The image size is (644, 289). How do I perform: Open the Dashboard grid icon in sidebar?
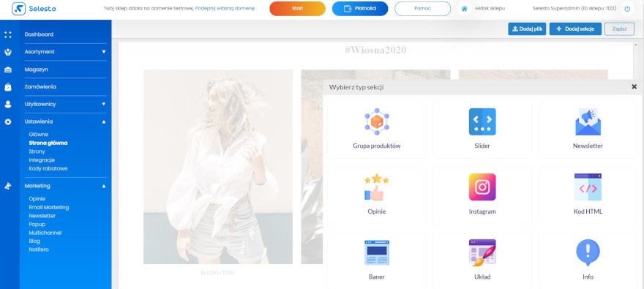8,35
